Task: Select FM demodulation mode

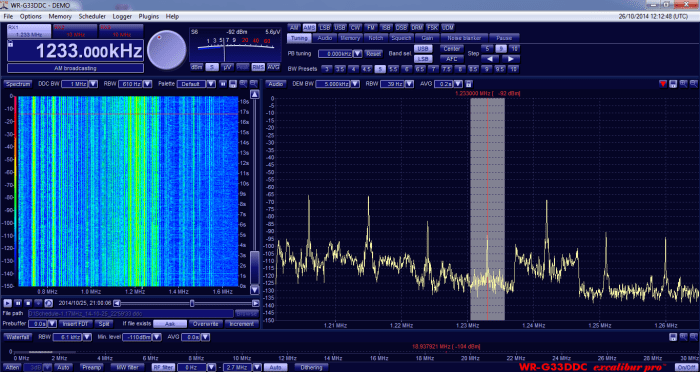Action: click(371, 27)
